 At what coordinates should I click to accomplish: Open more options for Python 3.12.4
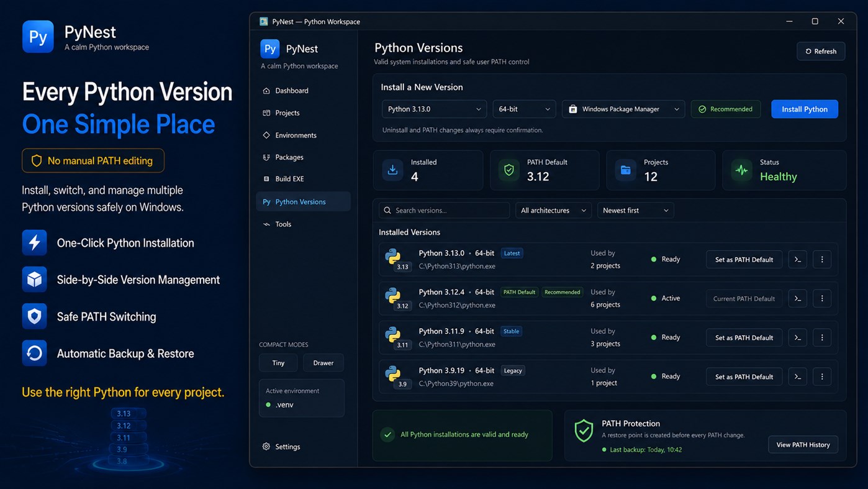coord(822,298)
